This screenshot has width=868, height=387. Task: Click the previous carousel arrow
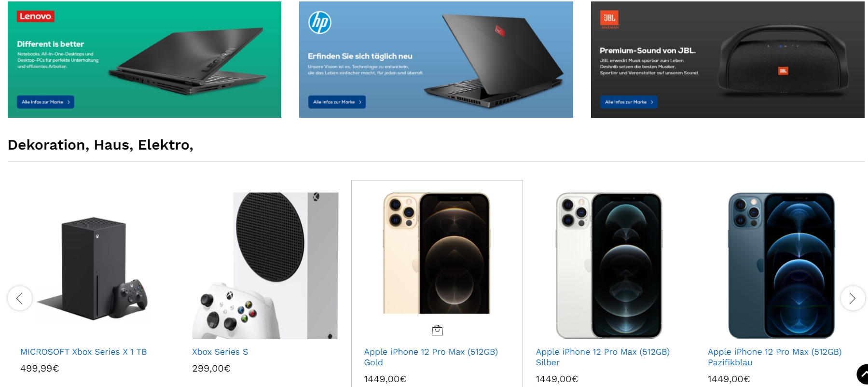tap(20, 298)
